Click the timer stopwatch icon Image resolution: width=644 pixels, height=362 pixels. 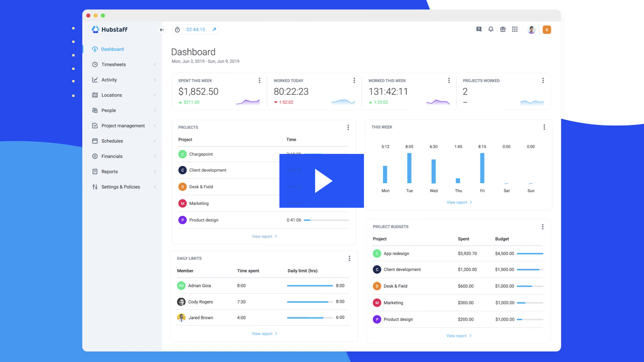[x=177, y=30]
